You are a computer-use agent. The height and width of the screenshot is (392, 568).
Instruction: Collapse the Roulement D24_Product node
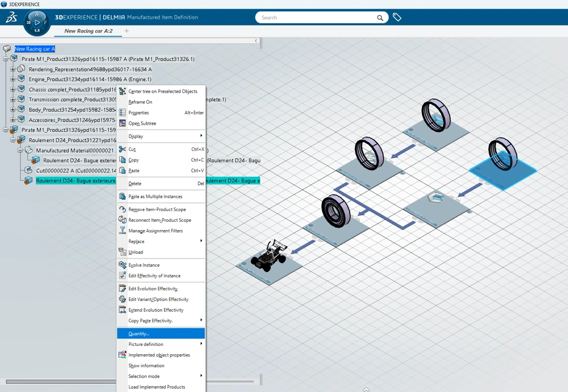click(x=12, y=140)
